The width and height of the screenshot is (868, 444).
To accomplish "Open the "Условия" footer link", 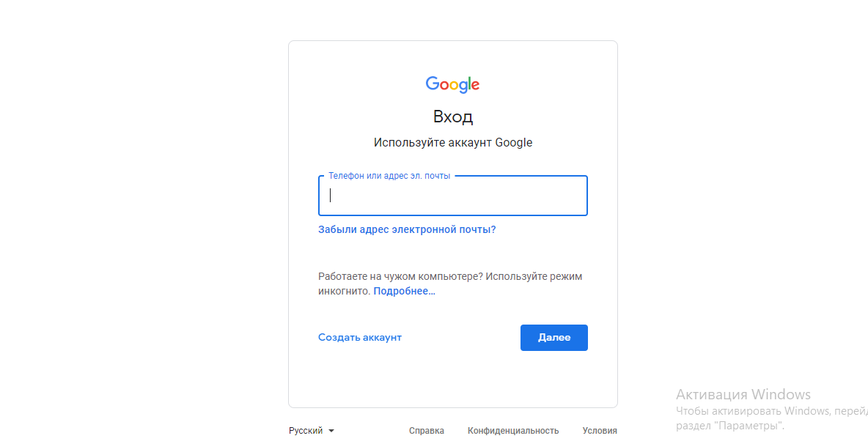I will (599, 431).
